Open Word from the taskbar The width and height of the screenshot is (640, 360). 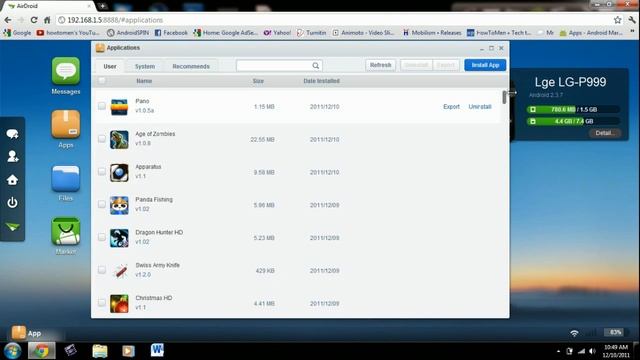pyautogui.click(x=157, y=351)
